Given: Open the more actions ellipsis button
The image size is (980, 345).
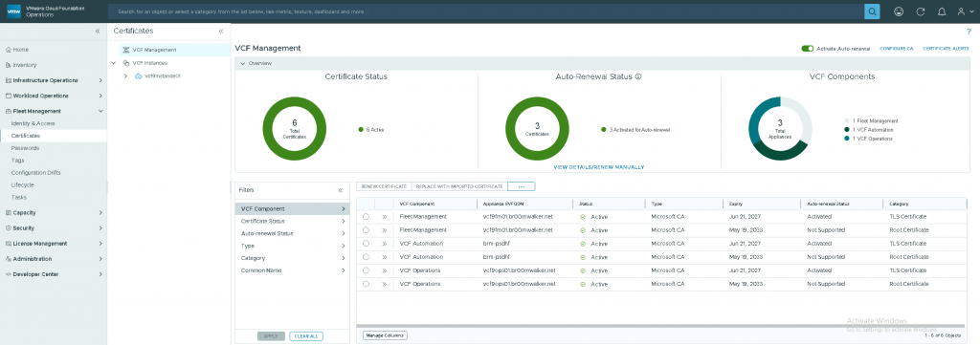Looking at the screenshot, I should [x=522, y=186].
